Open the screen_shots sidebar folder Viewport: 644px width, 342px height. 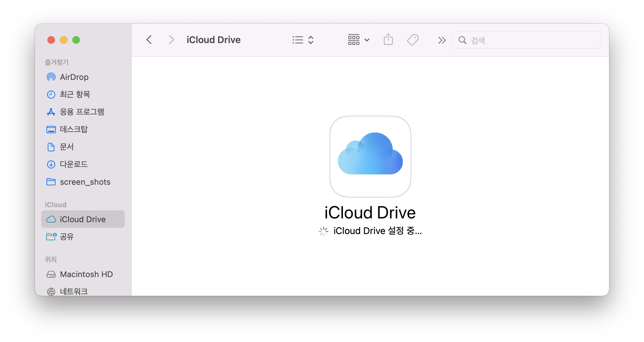point(85,182)
